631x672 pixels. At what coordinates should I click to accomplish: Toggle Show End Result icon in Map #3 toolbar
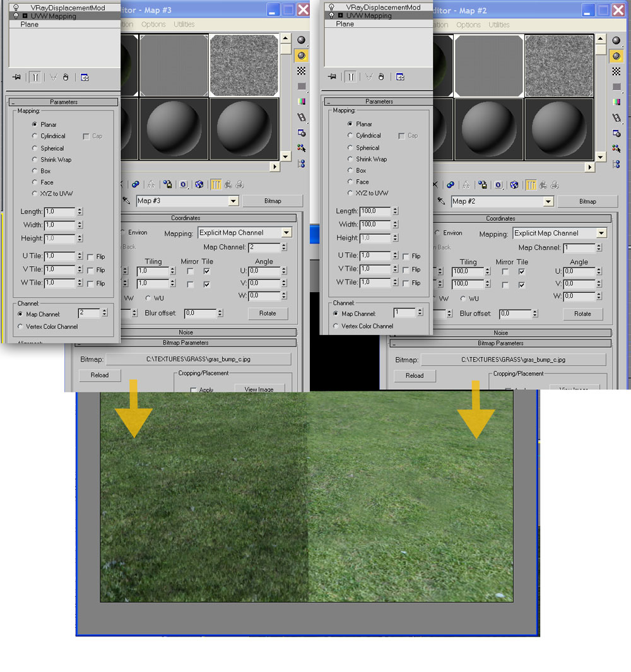[x=216, y=184]
